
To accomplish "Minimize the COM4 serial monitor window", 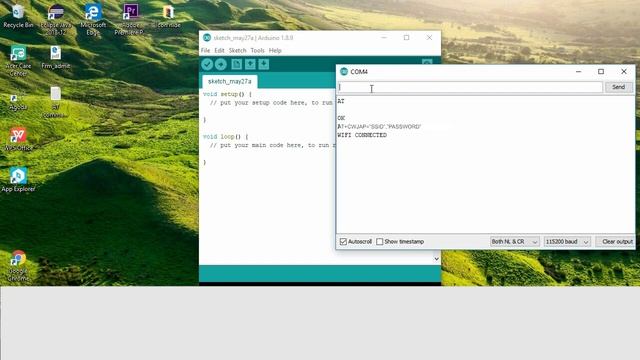I will click(578, 71).
